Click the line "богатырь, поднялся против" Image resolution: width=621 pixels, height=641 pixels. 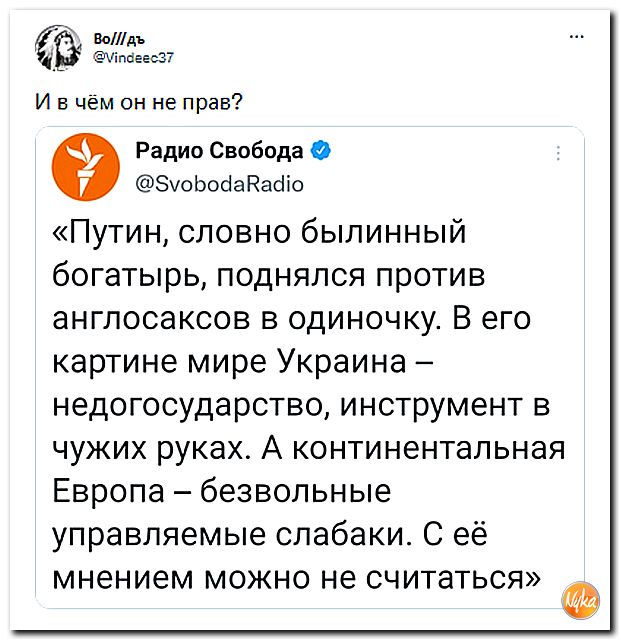tap(269, 276)
